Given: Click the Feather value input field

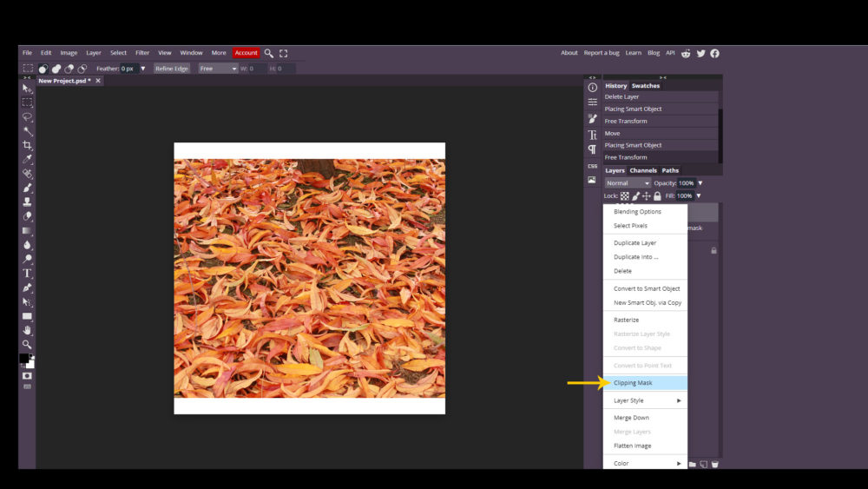Looking at the screenshot, I should 128,69.
